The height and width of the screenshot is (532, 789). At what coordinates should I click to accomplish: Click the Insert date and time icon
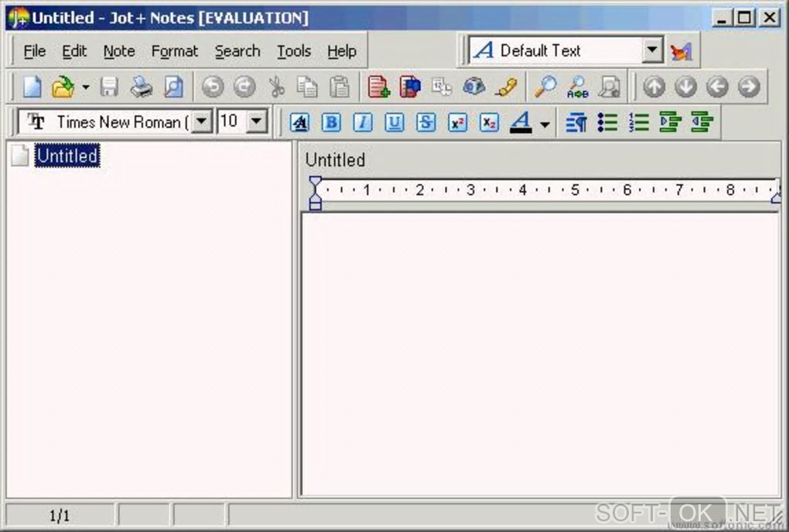pyautogui.click(x=442, y=87)
